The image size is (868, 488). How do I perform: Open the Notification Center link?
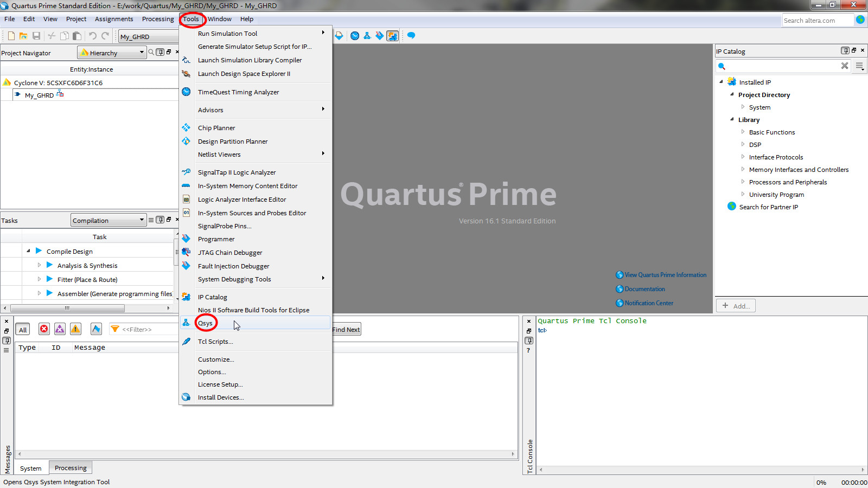[649, 303]
